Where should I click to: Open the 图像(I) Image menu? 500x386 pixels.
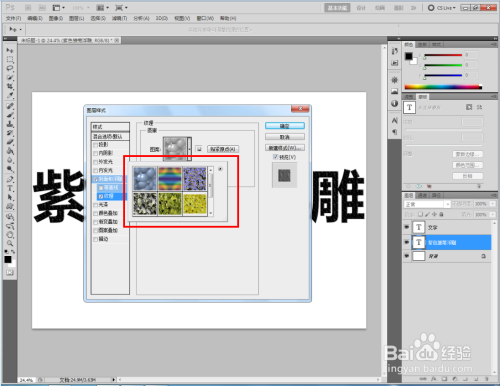point(56,18)
